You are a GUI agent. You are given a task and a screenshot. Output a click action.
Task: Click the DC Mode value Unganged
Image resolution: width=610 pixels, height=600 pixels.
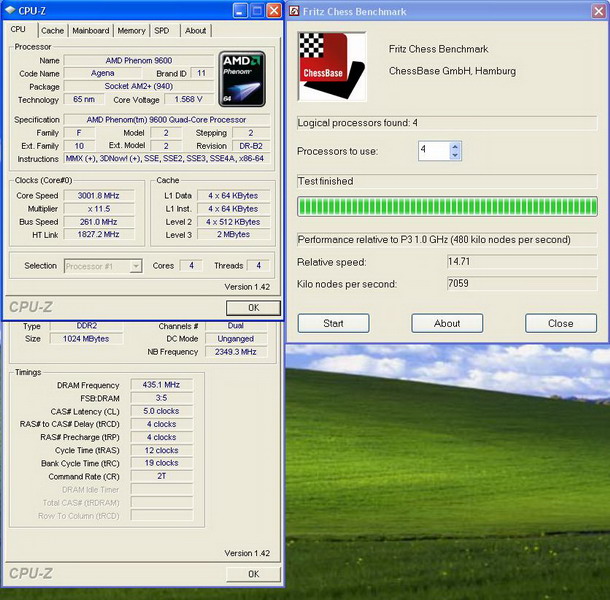(236, 339)
